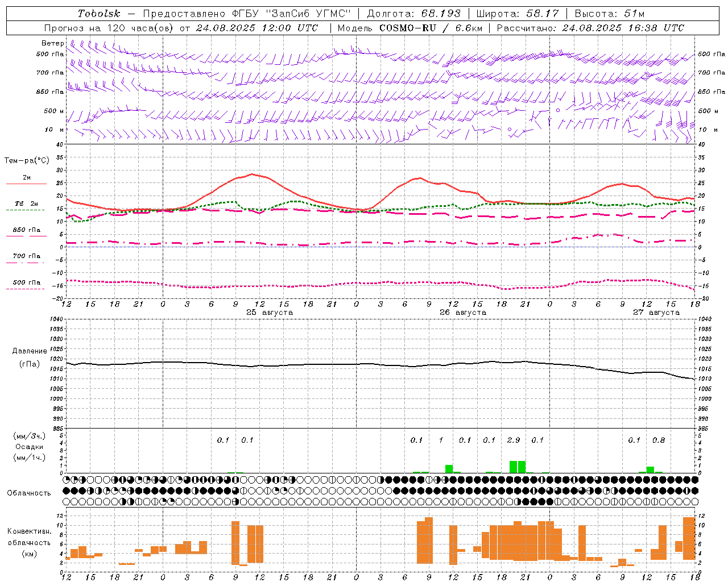728x582 pixels.
Task: Click the Давление pressure panel label
Action: (30, 351)
